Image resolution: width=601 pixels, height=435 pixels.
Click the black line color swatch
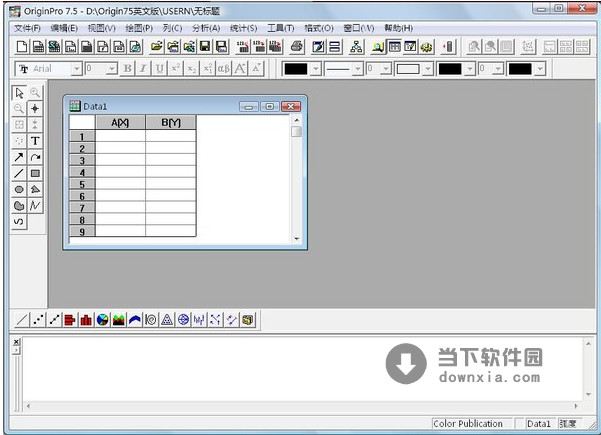tap(296, 69)
